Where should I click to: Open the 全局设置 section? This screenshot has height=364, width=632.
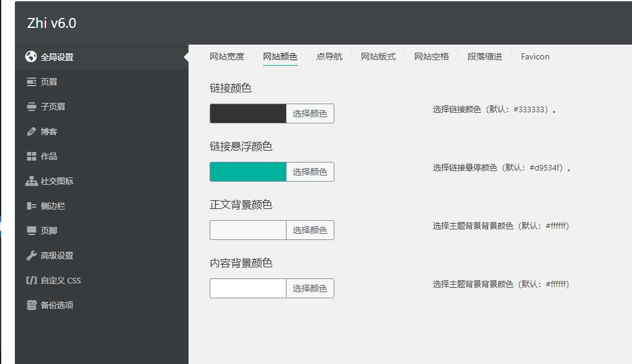[x=102, y=57]
